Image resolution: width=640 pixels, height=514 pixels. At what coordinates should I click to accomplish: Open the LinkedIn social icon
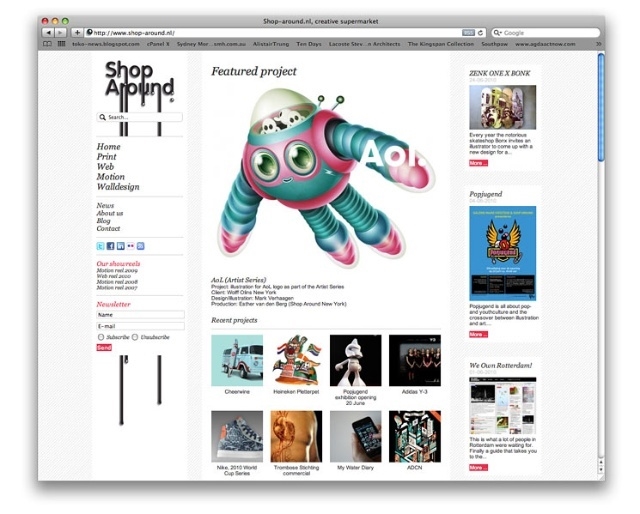click(x=120, y=246)
